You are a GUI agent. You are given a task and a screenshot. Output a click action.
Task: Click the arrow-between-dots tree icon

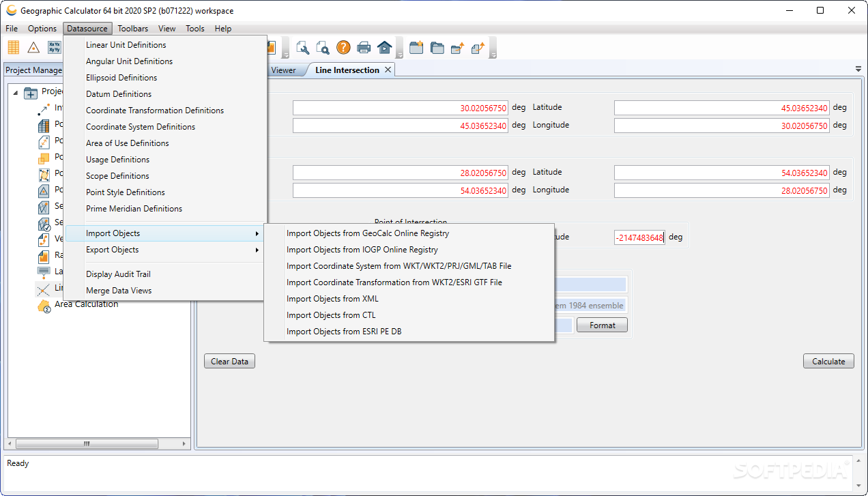click(x=44, y=109)
